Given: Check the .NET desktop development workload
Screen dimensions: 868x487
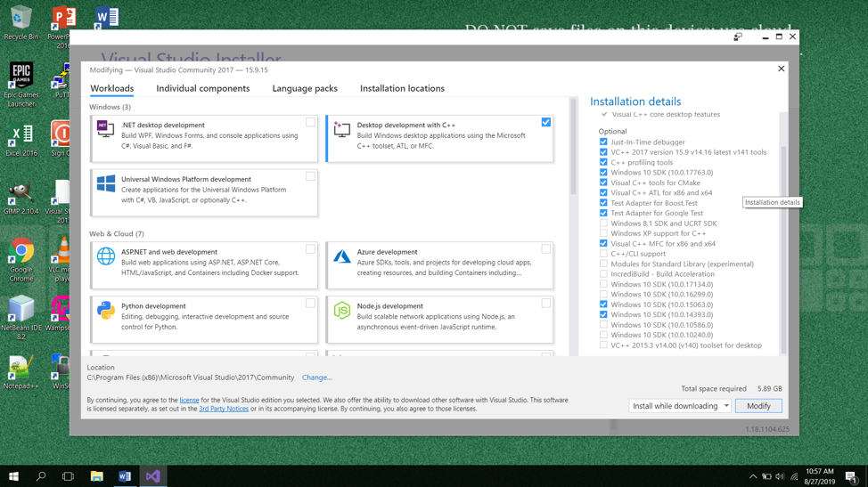Looking at the screenshot, I should [x=310, y=122].
